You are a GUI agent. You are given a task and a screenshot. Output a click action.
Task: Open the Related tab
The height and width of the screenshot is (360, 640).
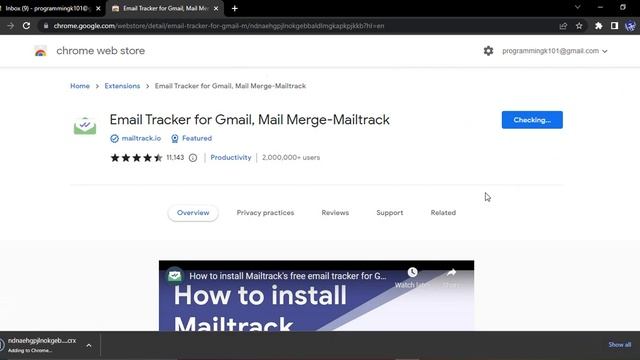pyautogui.click(x=443, y=213)
